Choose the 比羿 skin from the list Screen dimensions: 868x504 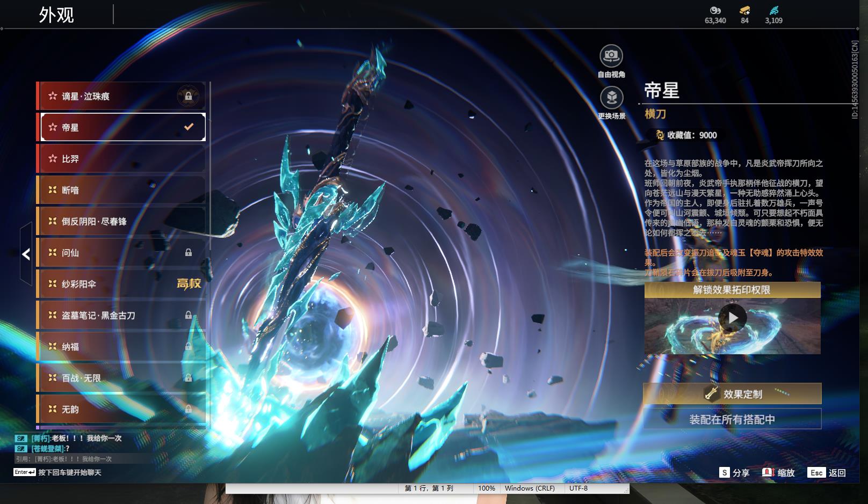(122, 159)
